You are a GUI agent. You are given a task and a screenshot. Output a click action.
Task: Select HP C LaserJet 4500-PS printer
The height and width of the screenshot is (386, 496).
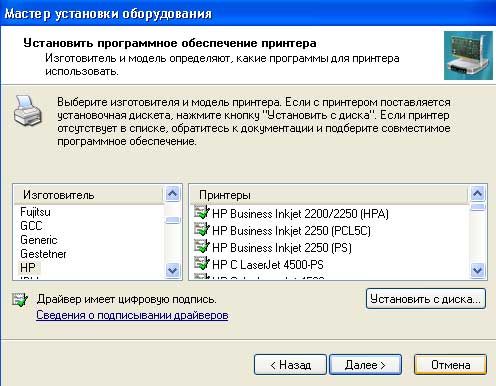click(268, 265)
